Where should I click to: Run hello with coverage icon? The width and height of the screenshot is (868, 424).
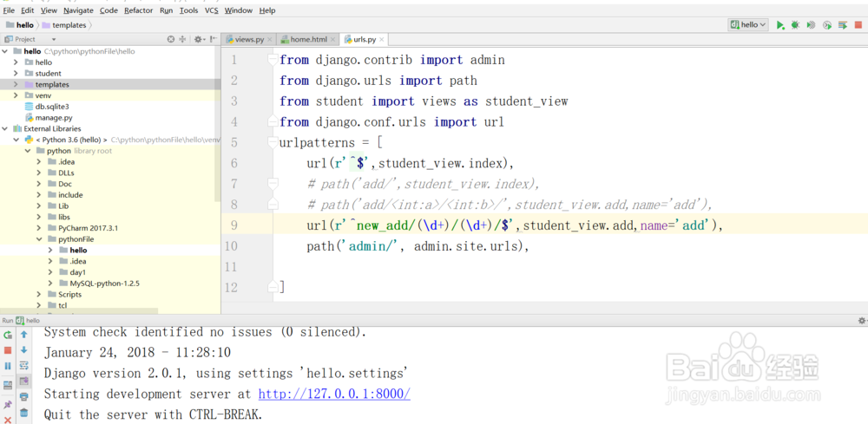[811, 25]
